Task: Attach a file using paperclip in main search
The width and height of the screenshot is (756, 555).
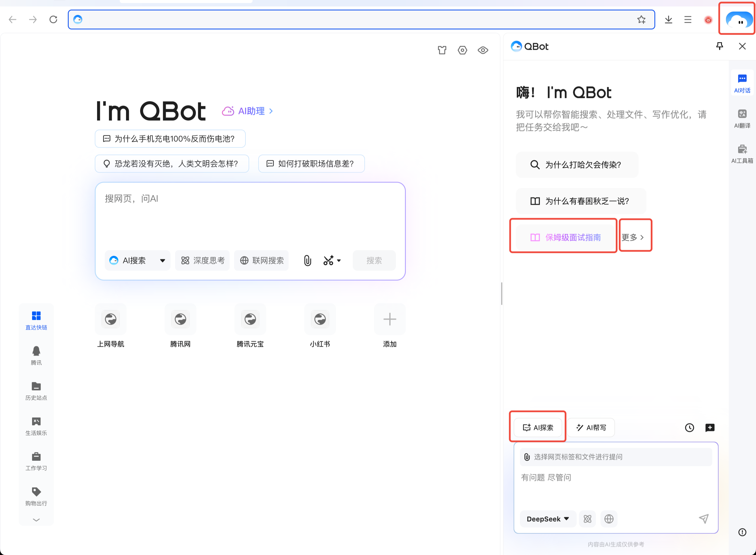Action: (x=307, y=260)
